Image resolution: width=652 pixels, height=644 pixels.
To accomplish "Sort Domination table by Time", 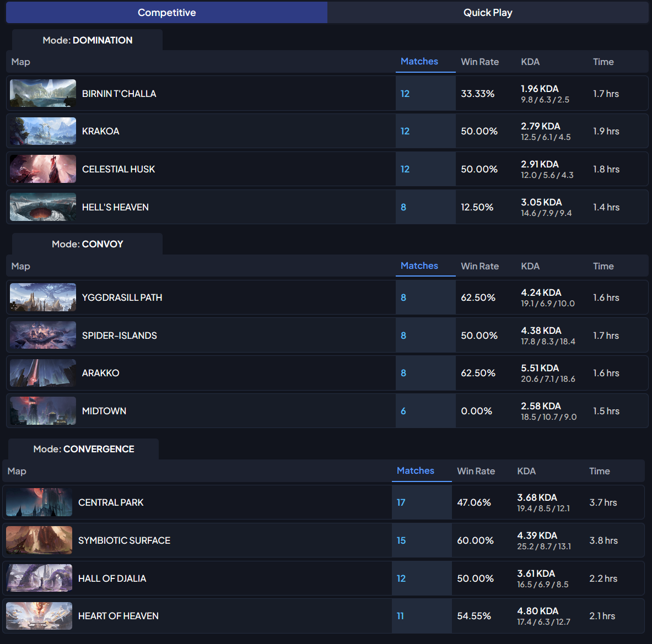I will click(x=603, y=62).
